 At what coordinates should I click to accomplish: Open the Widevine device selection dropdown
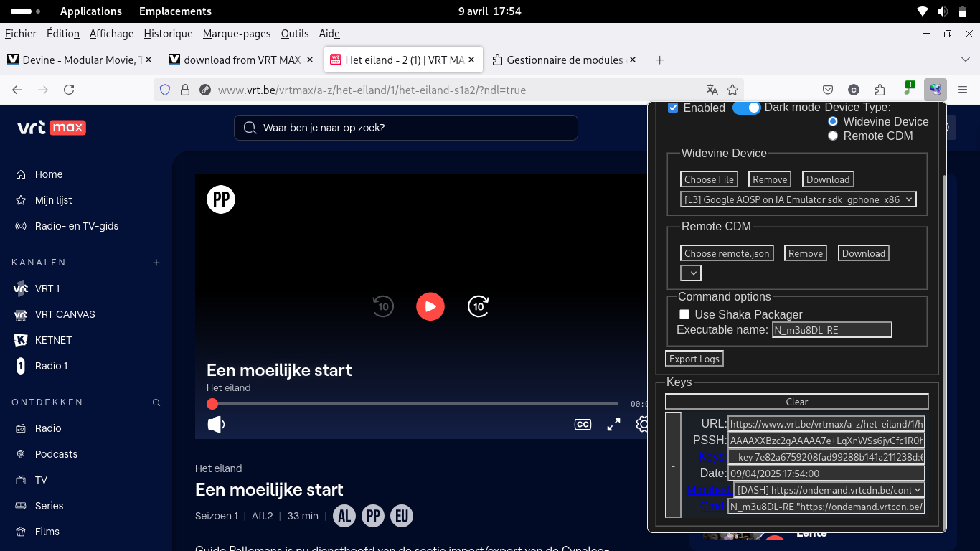pos(798,199)
